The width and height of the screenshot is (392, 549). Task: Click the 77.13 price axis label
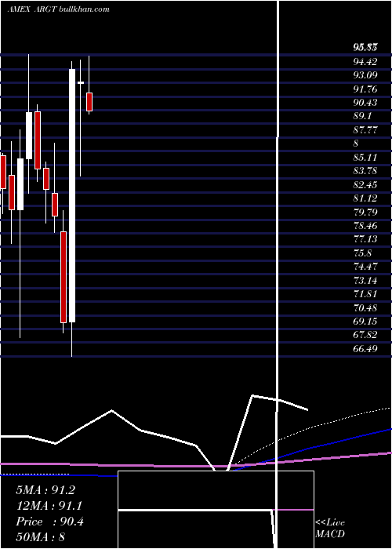365,239
